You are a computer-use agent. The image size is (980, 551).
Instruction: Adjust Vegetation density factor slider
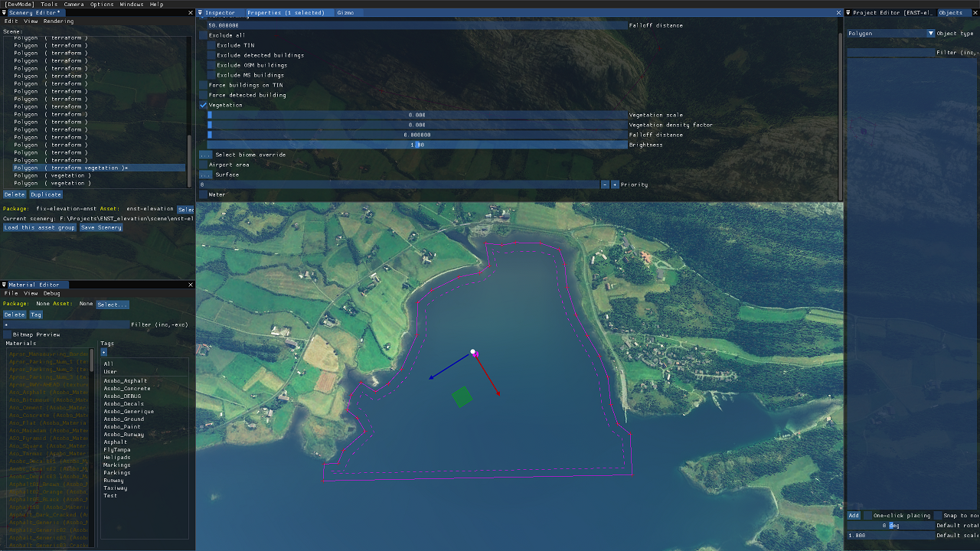click(x=416, y=125)
